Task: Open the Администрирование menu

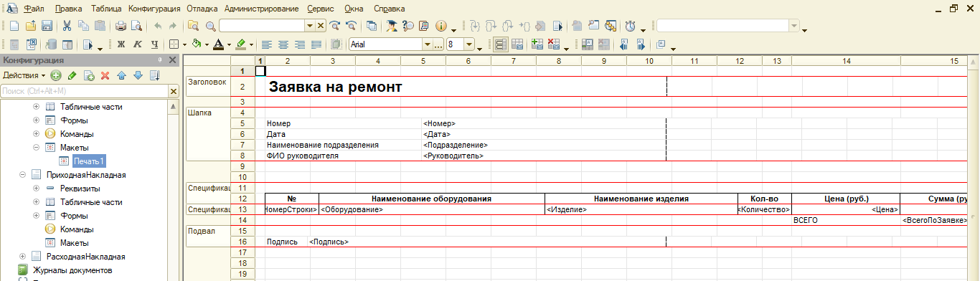Action: point(262,9)
